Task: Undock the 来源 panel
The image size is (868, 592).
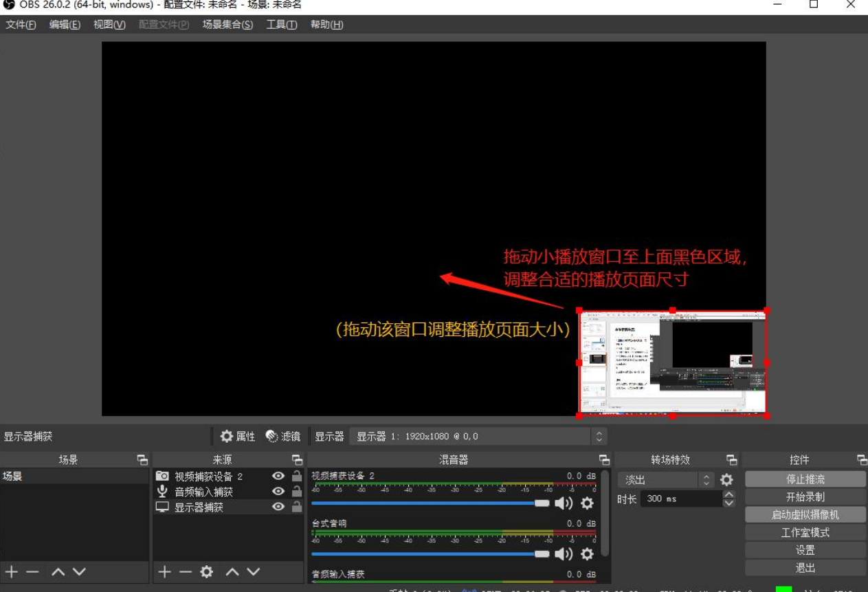Action: [x=297, y=460]
